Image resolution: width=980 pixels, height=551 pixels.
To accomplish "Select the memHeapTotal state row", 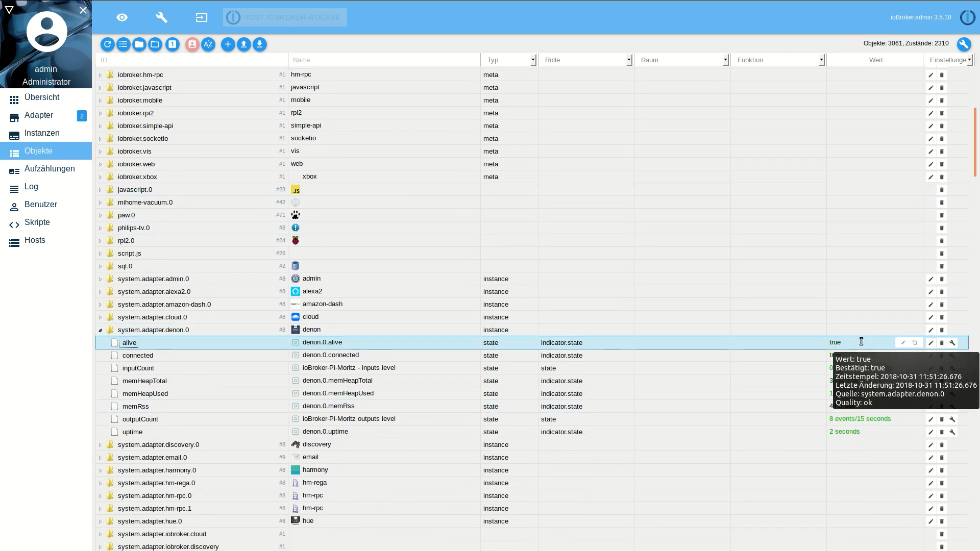I will click(x=531, y=381).
